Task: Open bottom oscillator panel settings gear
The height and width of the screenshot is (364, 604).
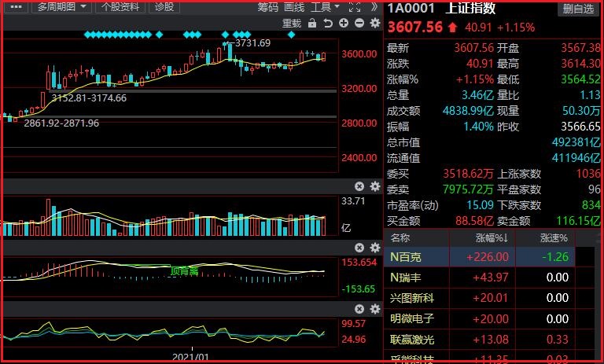Action: (x=375, y=309)
